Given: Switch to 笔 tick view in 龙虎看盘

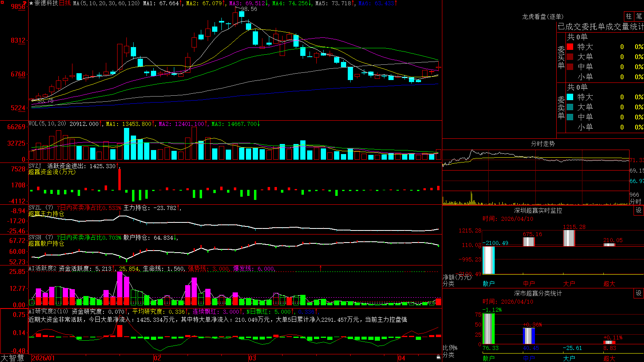Looking at the screenshot, I should [x=639, y=16].
